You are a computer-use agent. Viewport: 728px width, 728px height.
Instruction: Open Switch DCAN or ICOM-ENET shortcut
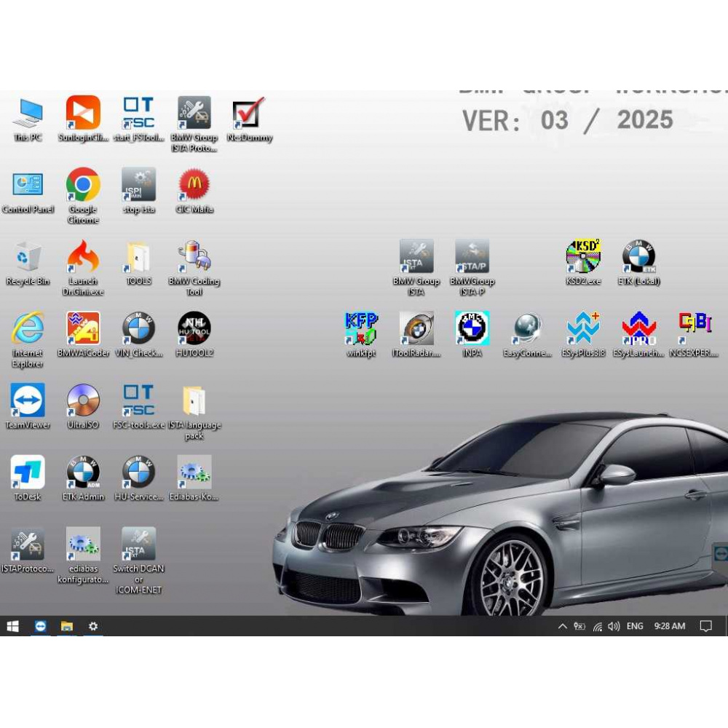pyautogui.click(x=138, y=561)
